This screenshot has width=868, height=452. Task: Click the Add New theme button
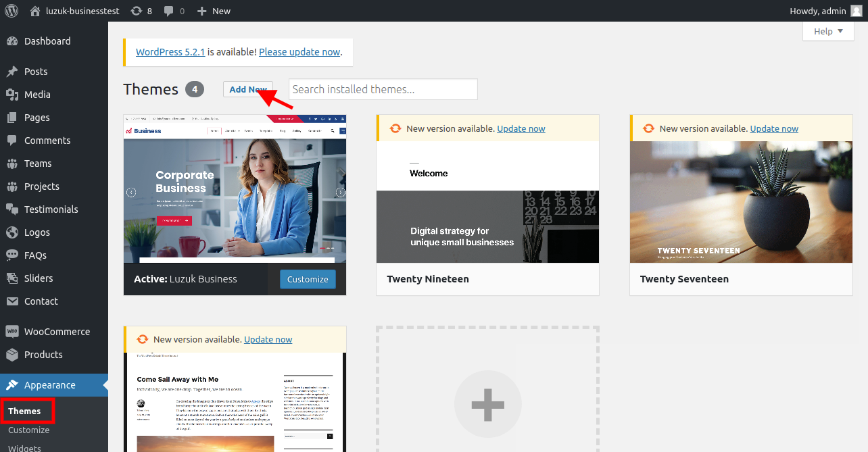point(248,89)
